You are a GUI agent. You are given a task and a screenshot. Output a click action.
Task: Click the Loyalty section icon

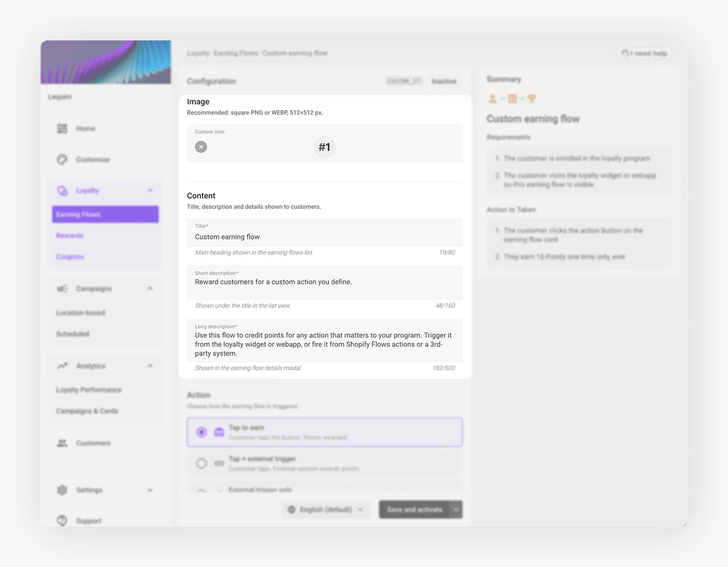point(62,190)
